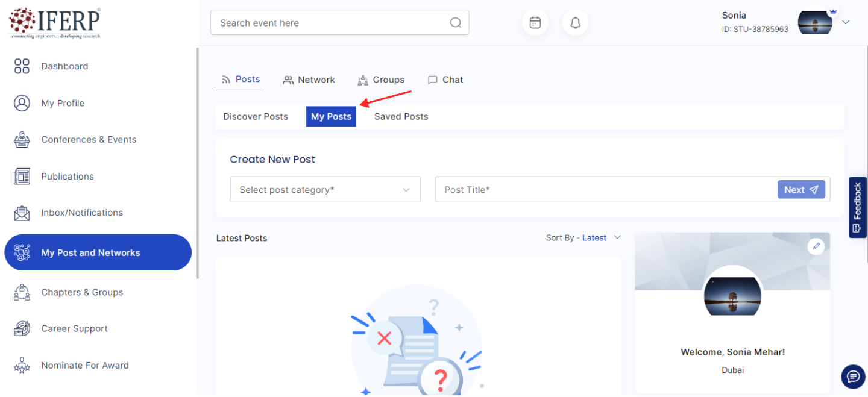Open the notifications bell icon
868x397 pixels.
[575, 23]
